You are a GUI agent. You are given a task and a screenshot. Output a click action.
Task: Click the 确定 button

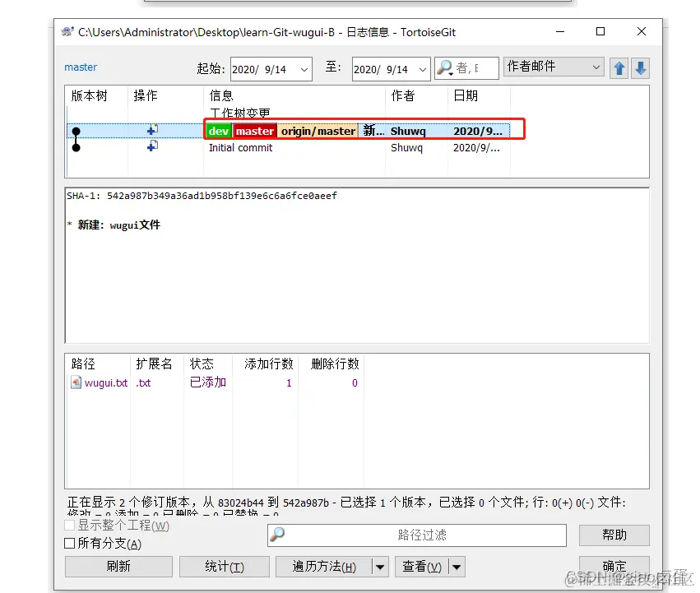(x=614, y=566)
